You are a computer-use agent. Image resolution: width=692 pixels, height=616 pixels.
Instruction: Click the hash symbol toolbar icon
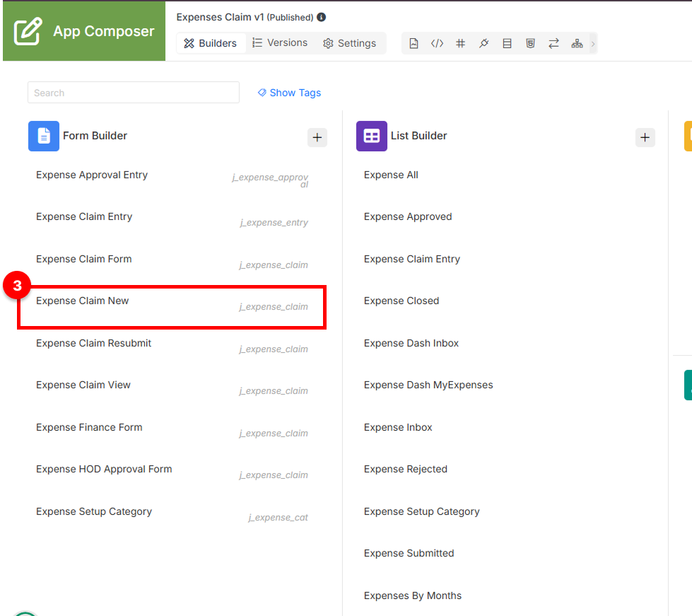[x=460, y=43]
